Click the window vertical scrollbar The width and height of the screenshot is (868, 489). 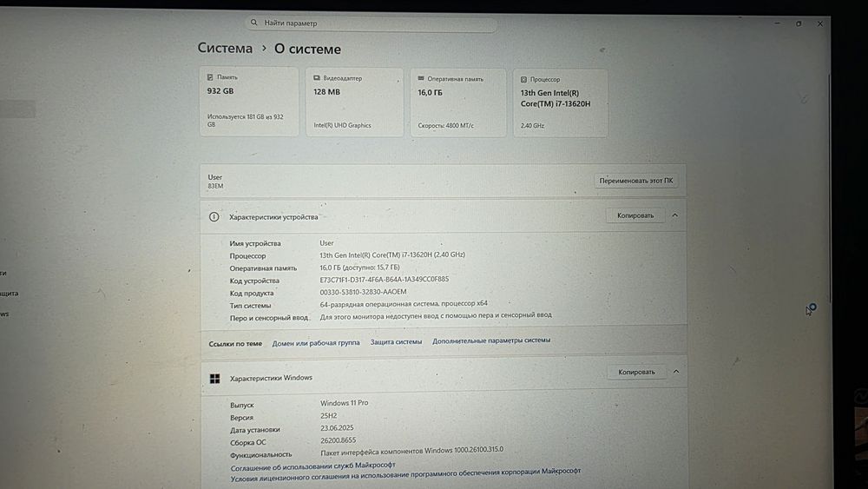point(829,188)
